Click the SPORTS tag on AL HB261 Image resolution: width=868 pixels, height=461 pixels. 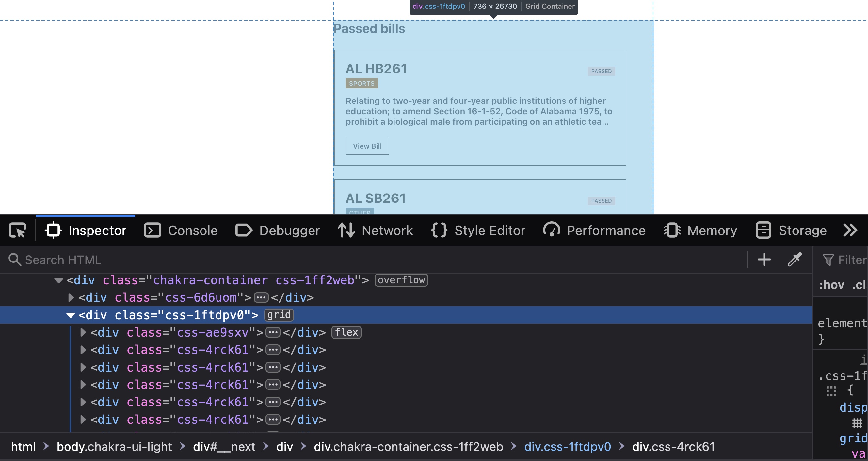[362, 83]
